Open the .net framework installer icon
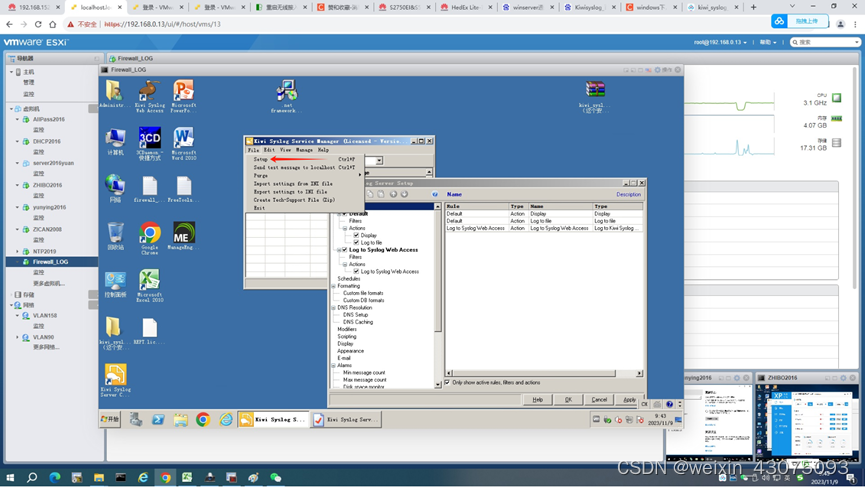Image resolution: width=865 pixels, height=487 pixels. click(286, 96)
